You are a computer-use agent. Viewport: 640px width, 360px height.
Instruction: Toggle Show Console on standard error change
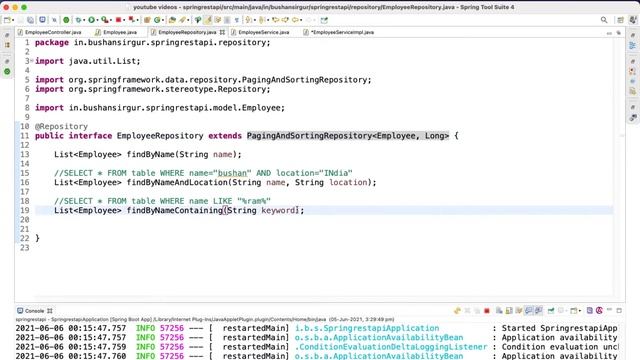[x=538, y=311]
